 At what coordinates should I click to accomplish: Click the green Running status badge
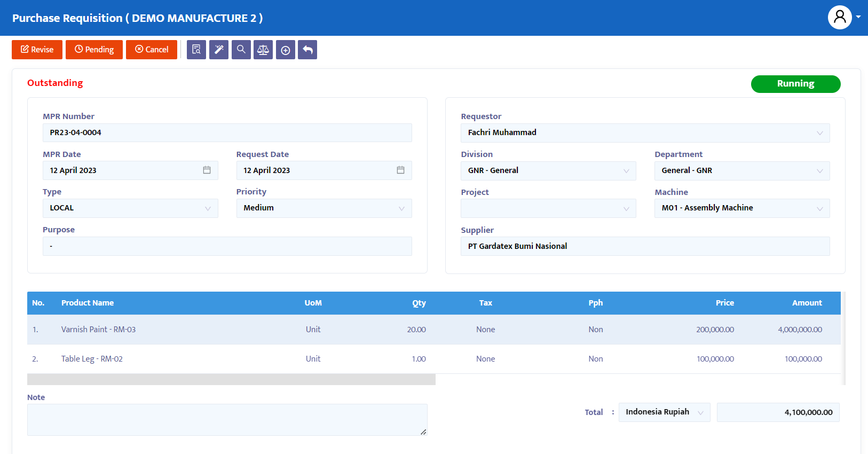pos(795,84)
